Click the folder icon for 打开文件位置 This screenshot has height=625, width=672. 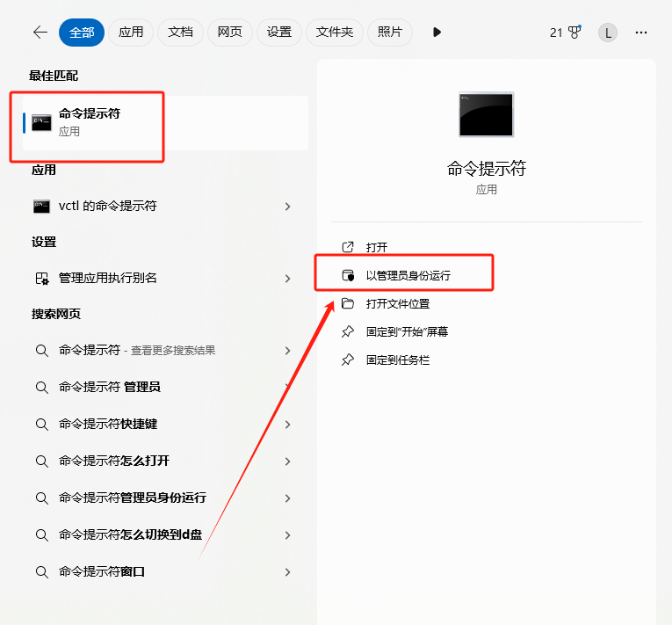pos(348,303)
